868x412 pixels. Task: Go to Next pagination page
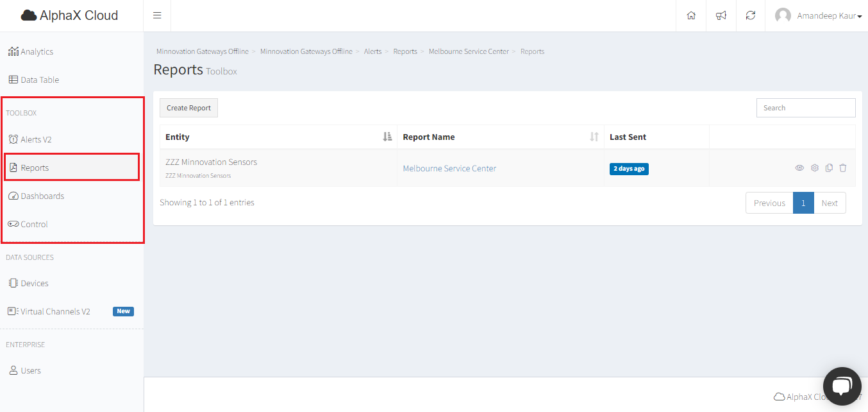coord(830,203)
